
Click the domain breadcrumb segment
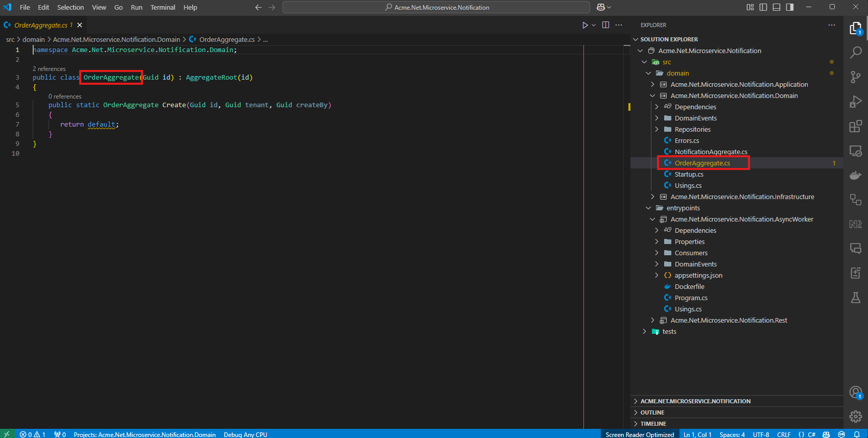tap(34, 39)
